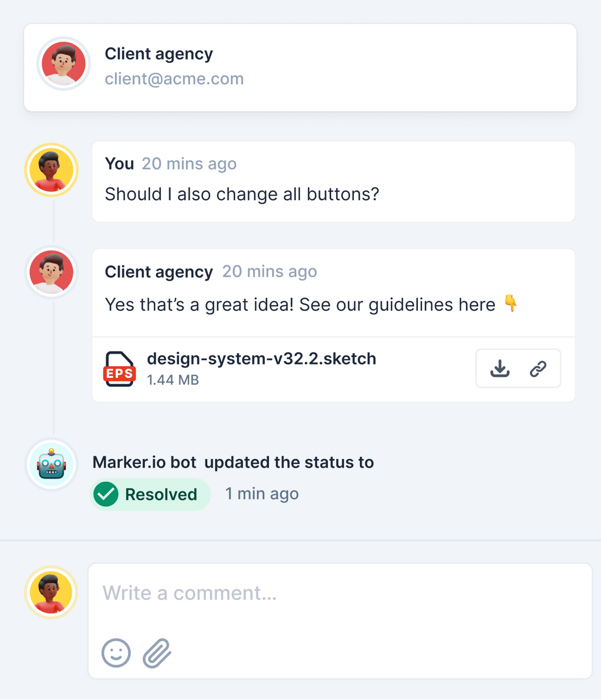This screenshot has width=601, height=700.
Task: Click the client@acme.com email address
Action: [x=174, y=78]
